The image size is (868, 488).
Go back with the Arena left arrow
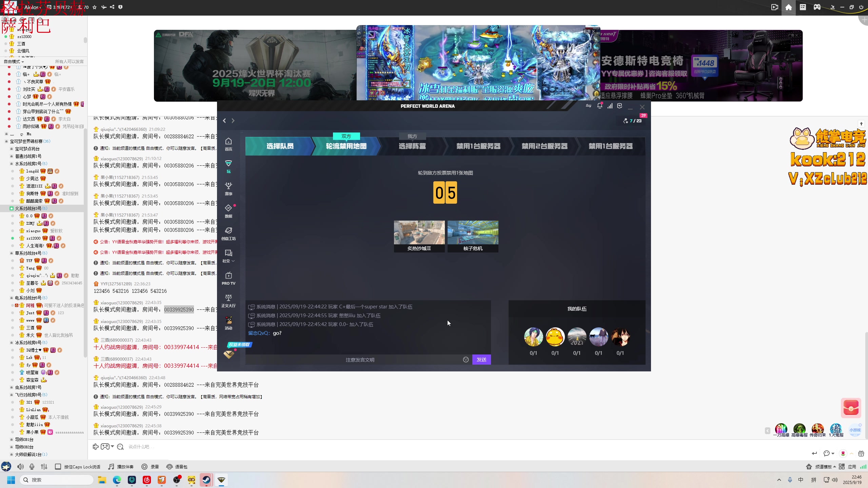(224, 121)
